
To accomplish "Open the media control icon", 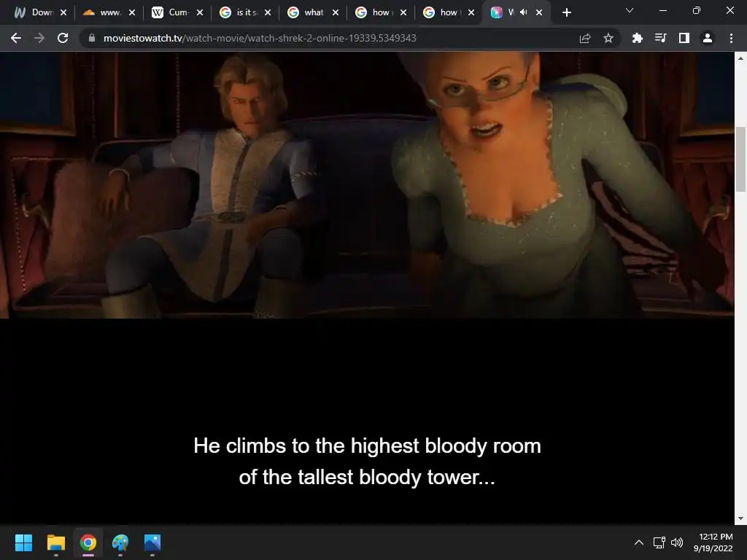I will (661, 38).
